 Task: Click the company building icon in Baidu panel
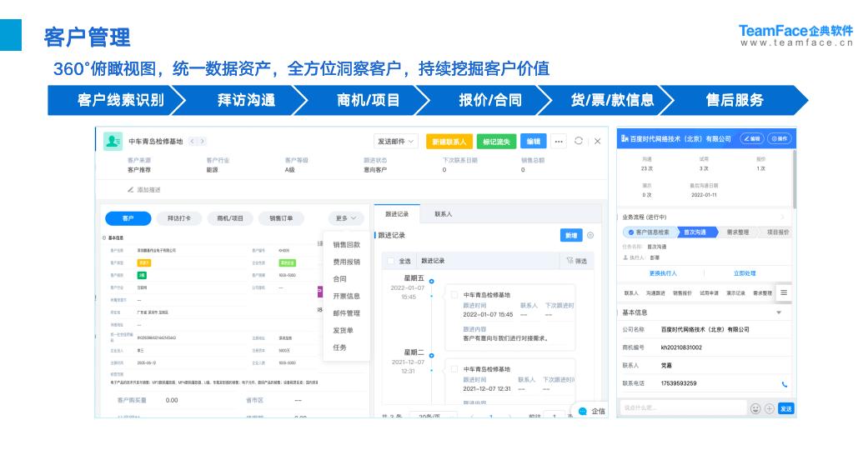625,138
